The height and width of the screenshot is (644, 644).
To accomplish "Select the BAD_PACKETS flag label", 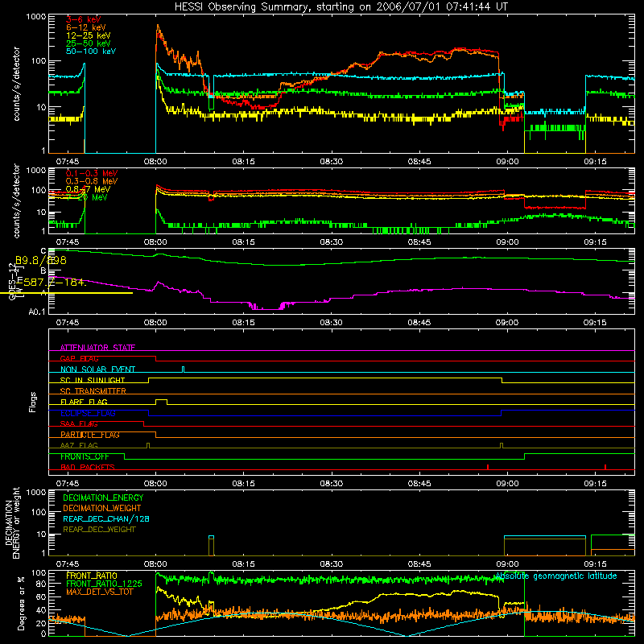I will click(88, 467).
